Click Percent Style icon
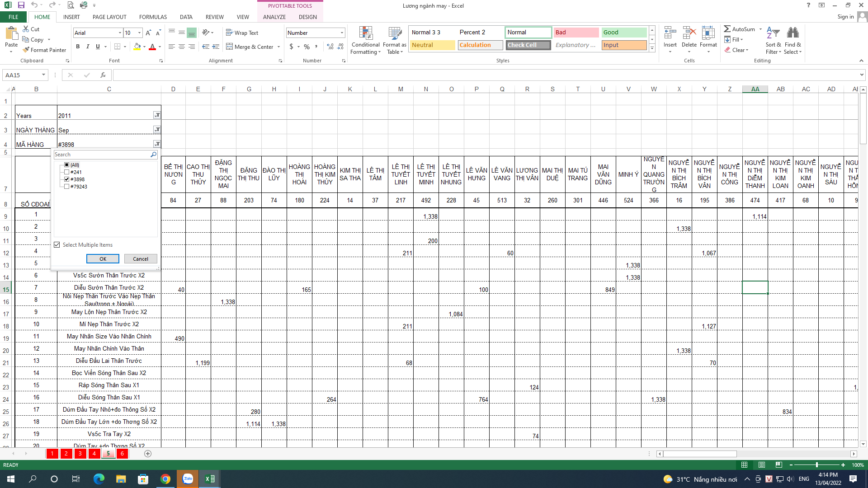868x488 pixels. click(x=307, y=47)
